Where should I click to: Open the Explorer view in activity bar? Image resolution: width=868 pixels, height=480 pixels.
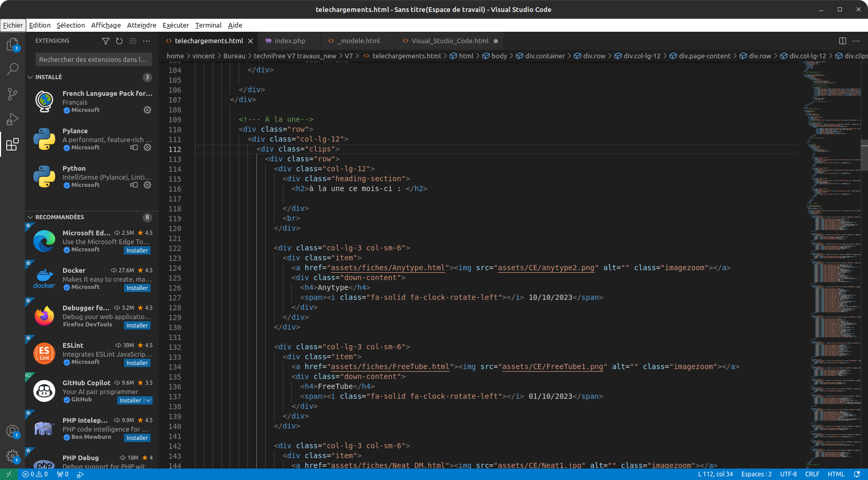[12, 44]
